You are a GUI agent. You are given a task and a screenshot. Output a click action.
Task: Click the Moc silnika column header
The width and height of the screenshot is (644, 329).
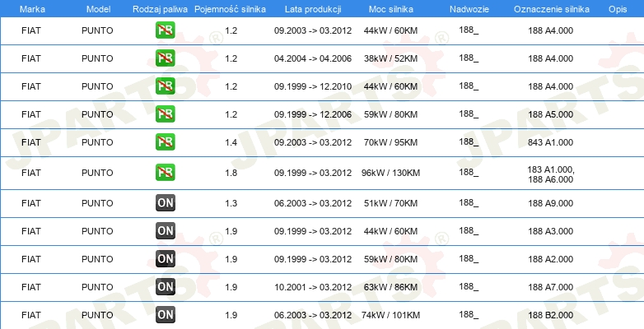click(391, 9)
